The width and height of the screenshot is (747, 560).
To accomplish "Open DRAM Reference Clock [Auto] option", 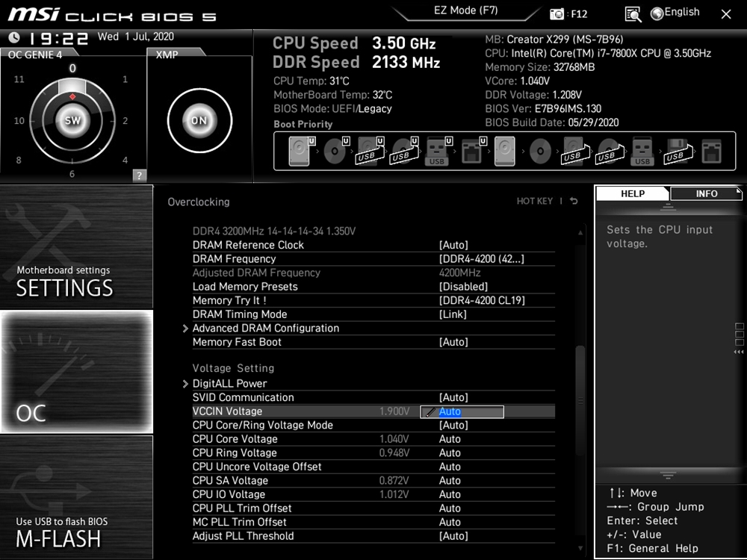I will click(453, 245).
